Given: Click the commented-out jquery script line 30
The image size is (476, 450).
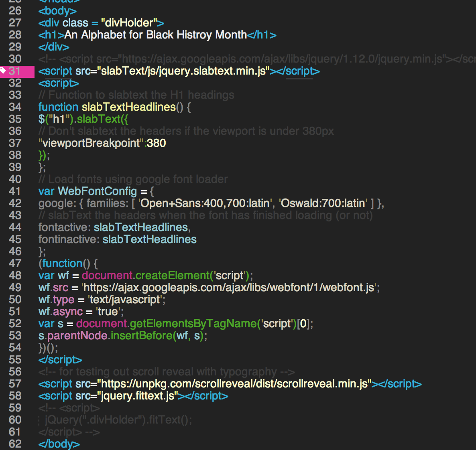Looking at the screenshot, I should pyautogui.click(x=257, y=59).
